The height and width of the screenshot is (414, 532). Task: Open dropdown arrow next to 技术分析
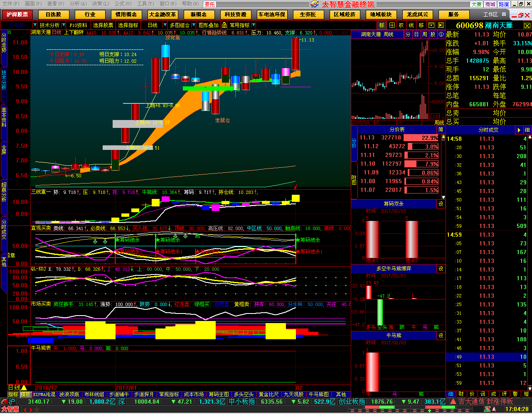63,25
